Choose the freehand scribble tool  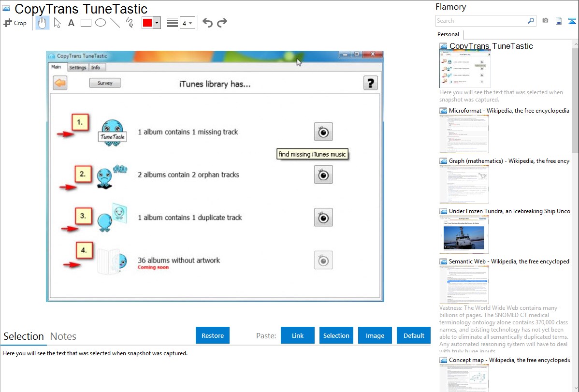click(130, 23)
